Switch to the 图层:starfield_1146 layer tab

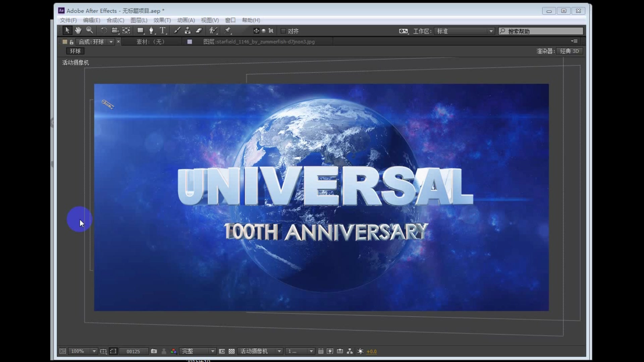(x=259, y=42)
